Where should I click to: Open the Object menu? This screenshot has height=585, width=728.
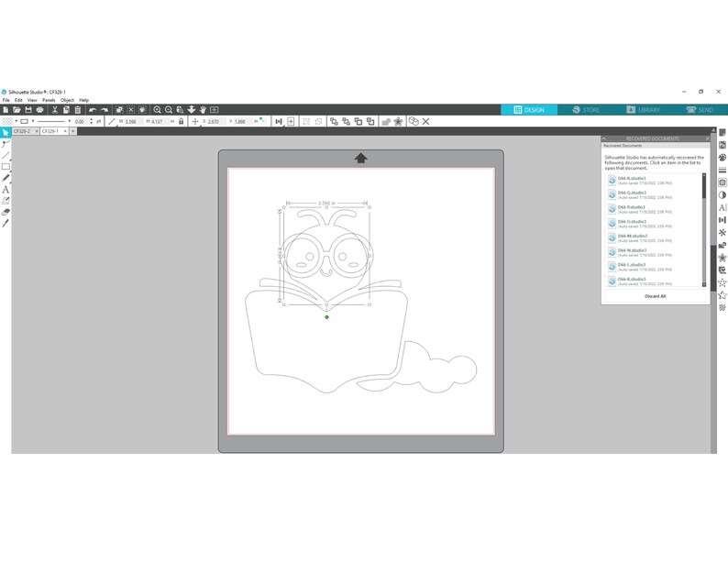coord(67,100)
